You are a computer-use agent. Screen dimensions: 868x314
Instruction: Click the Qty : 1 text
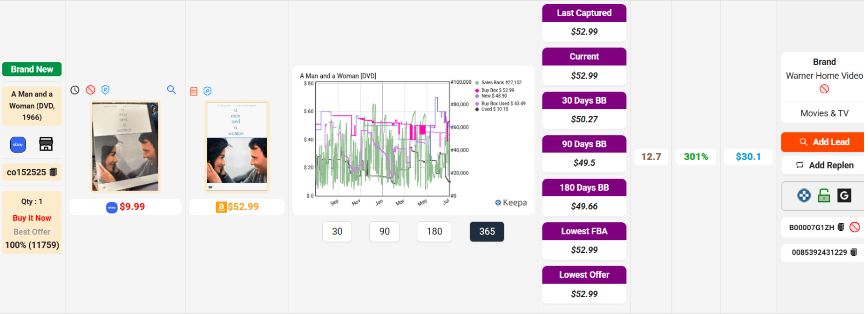click(x=32, y=201)
